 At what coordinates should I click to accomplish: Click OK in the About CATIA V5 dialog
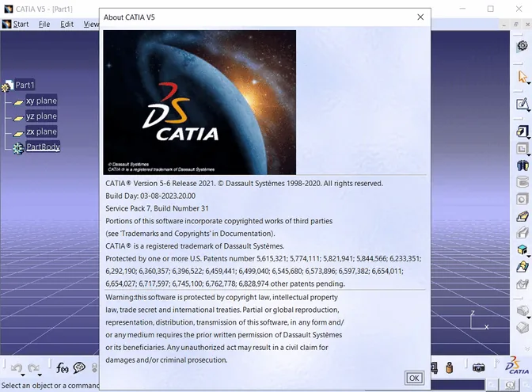click(414, 378)
